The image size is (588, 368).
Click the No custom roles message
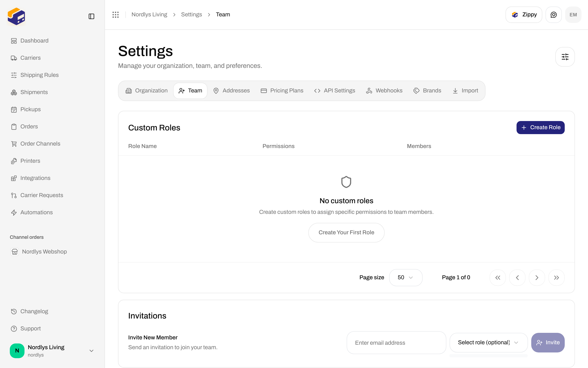[x=346, y=201]
